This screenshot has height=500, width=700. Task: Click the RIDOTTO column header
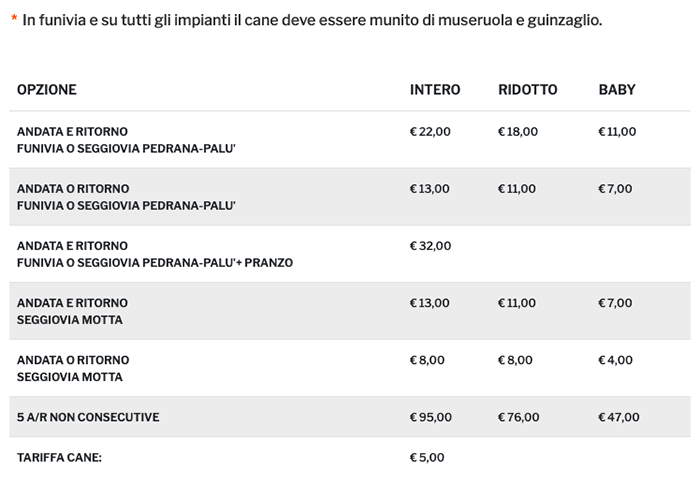pyautogui.click(x=528, y=90)
